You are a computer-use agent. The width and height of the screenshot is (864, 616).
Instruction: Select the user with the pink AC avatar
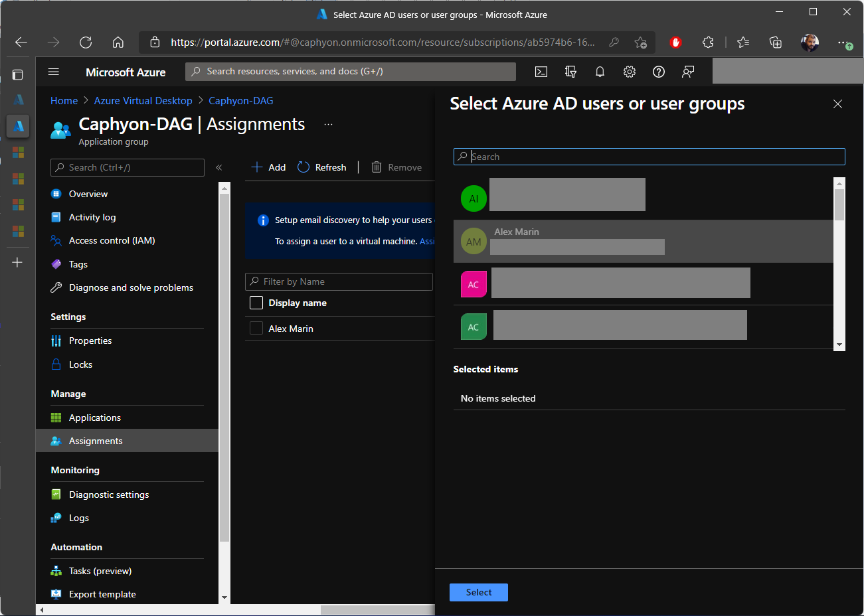coord(644,283)
